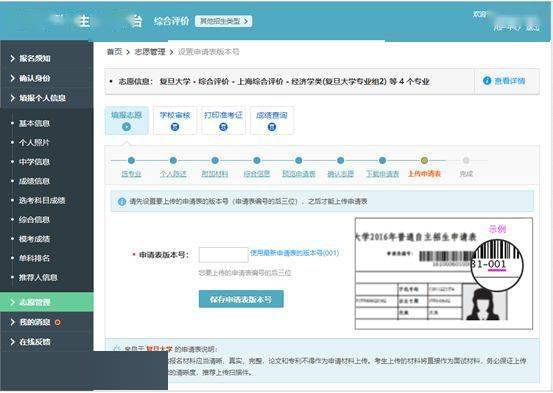Screen dimensions: 553x393
Task: Open 中学信息 in the sidebar
Action: click(x=34, y=162)
